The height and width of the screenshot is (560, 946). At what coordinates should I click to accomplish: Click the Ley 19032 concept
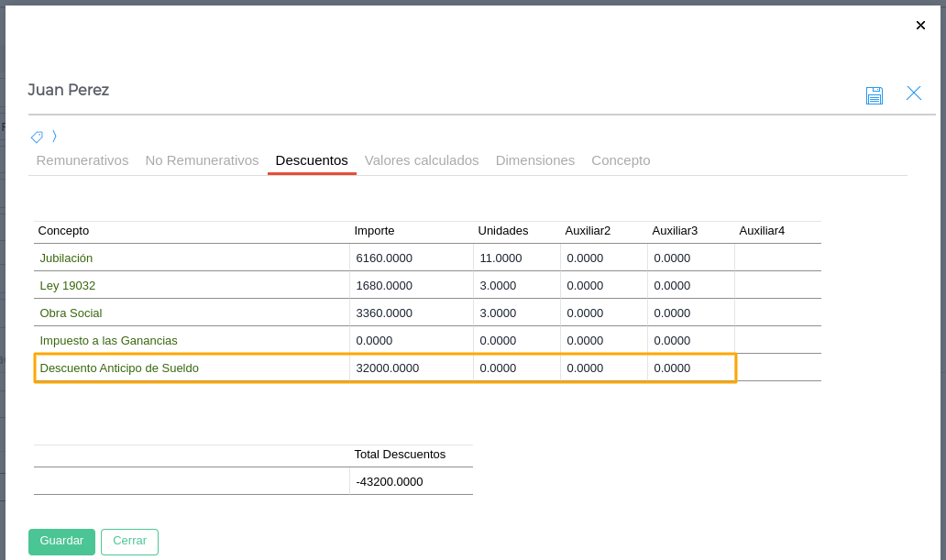[68, 286]
